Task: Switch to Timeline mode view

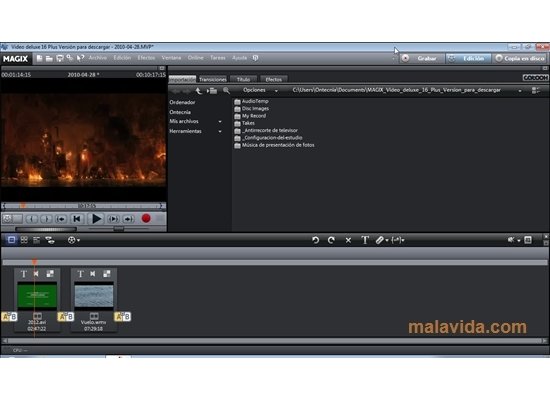Action: (36, 240)
